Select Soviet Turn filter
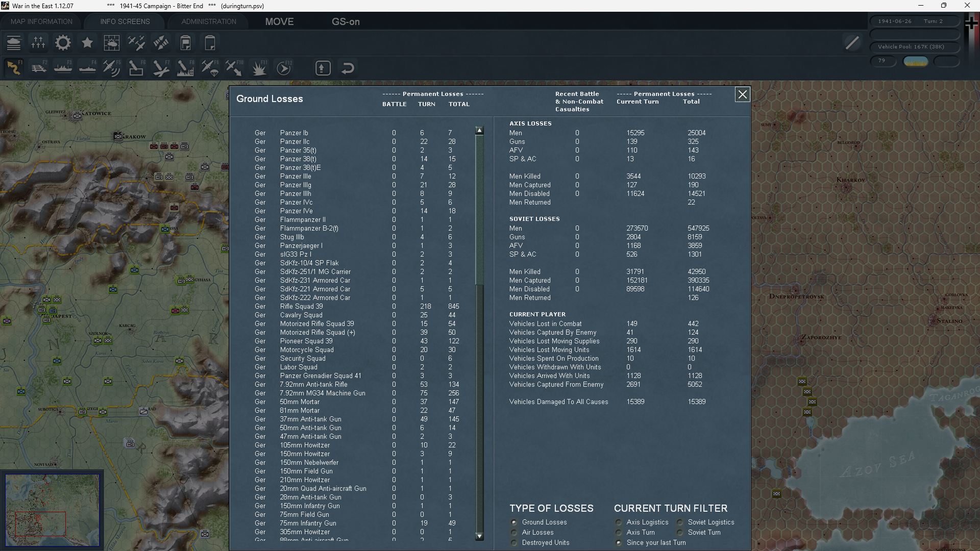 click(680, 532)
